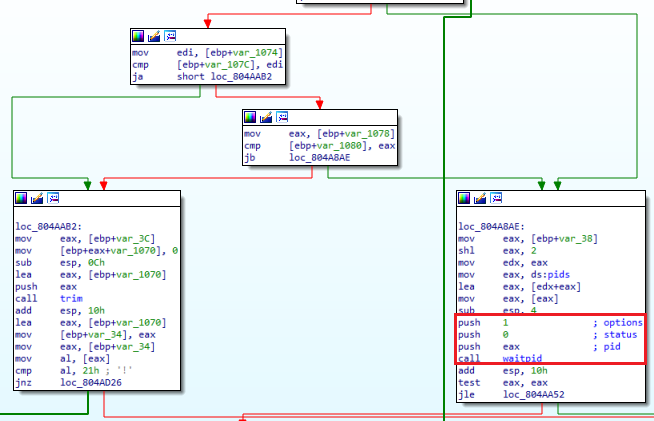The width and height of the screenshot is (654, 421).
Task: Click 'shl eax, 2' instruction
Action: 498,251
